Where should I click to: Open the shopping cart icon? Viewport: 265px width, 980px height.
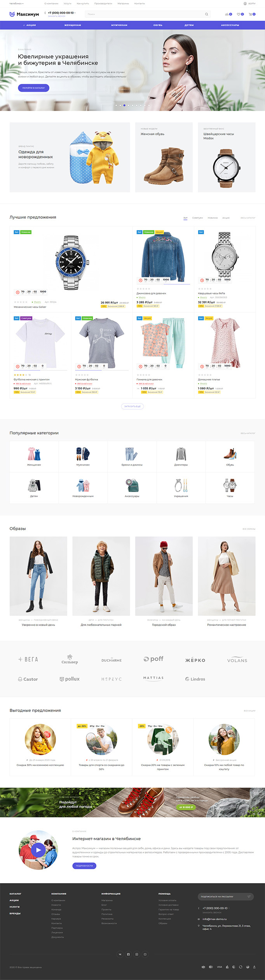(x=251, y=14)
